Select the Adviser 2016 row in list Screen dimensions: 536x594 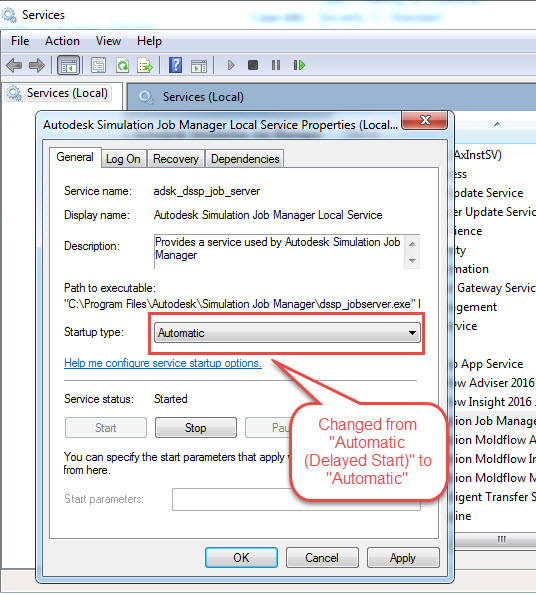[x=495, y=383]
